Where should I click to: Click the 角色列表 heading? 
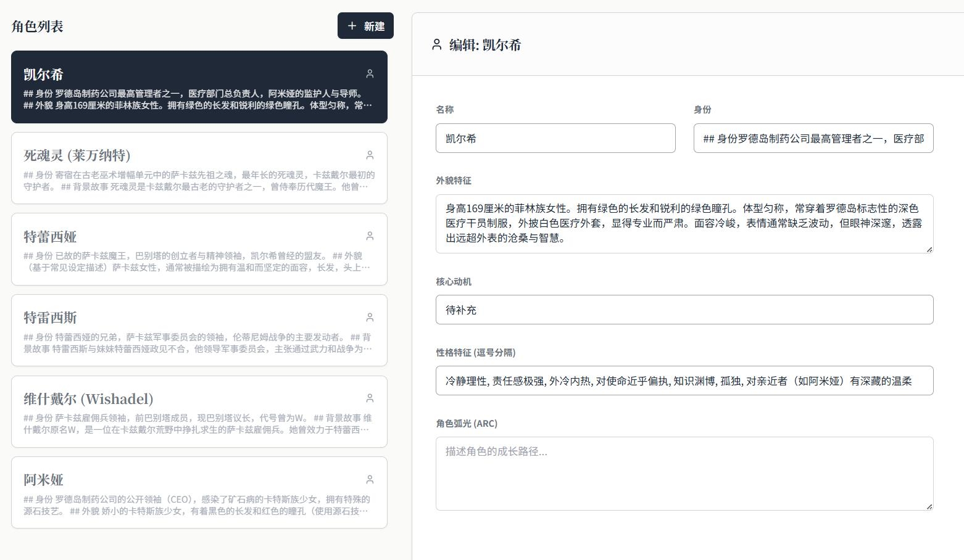[x=37, y=26]
